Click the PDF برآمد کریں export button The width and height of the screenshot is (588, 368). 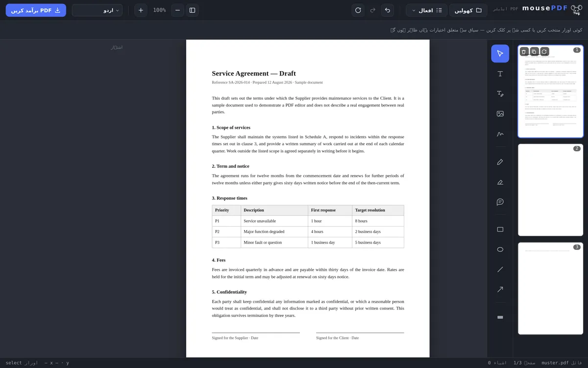(x=36, y=10)
